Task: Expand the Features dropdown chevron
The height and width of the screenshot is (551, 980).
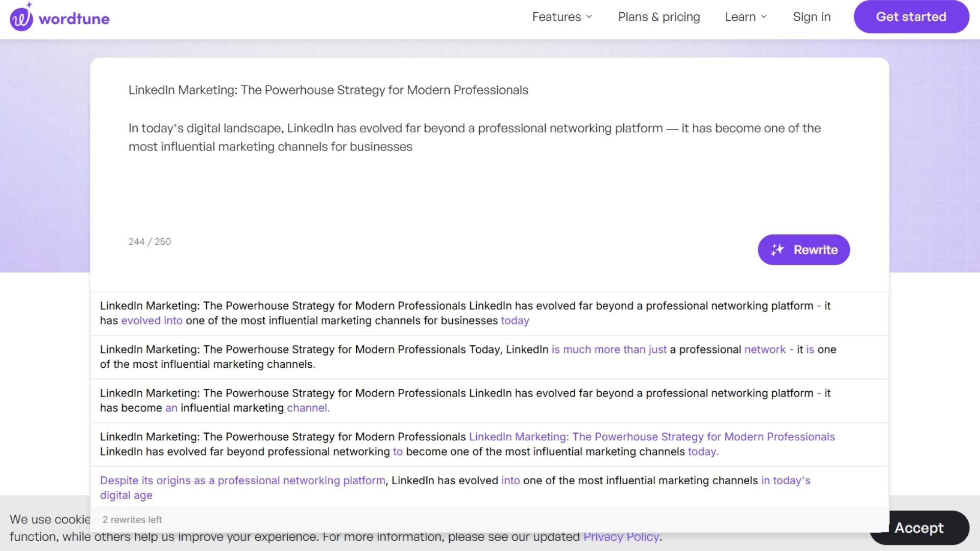Action: (589, 17)
